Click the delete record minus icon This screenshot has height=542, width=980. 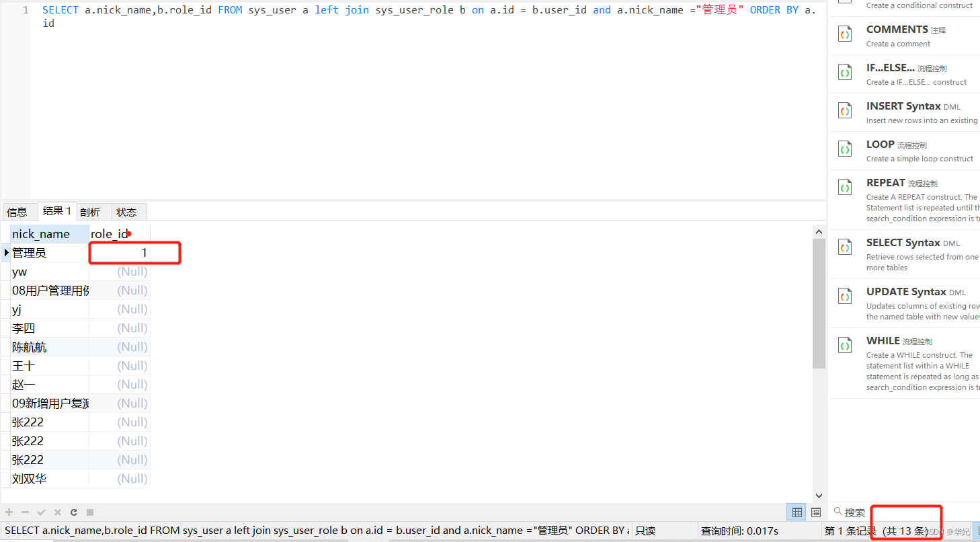point(25,512)
